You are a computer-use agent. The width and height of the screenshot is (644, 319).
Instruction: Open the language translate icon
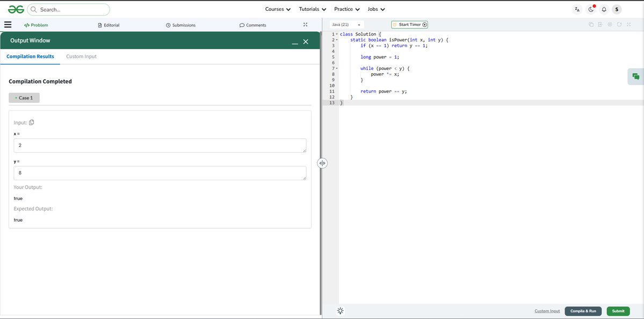pyautogui.click(x=577, y=10)
